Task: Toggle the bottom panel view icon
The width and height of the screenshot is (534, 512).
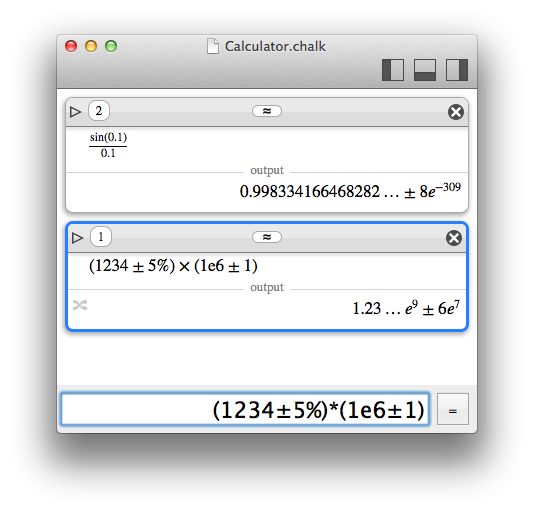Action: coord(425,70)
